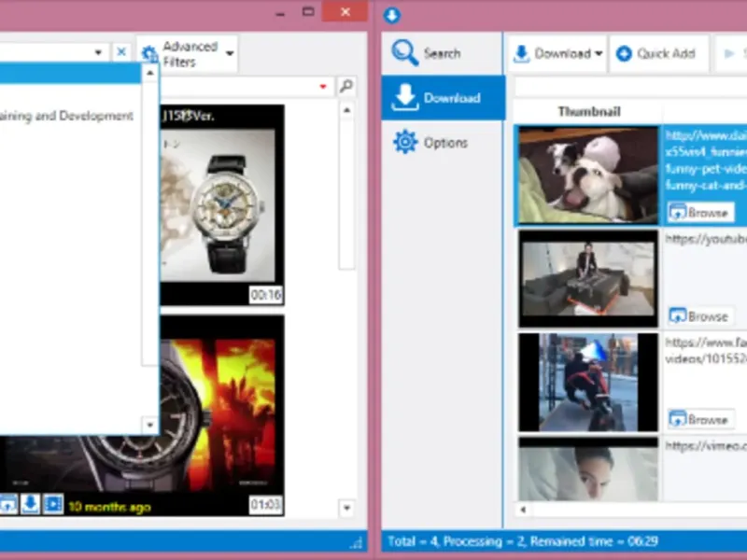Click the blue X clear button beside the dropdown
Image resolution: width=747 pixels, height=560 pixels.
point(121,52)
